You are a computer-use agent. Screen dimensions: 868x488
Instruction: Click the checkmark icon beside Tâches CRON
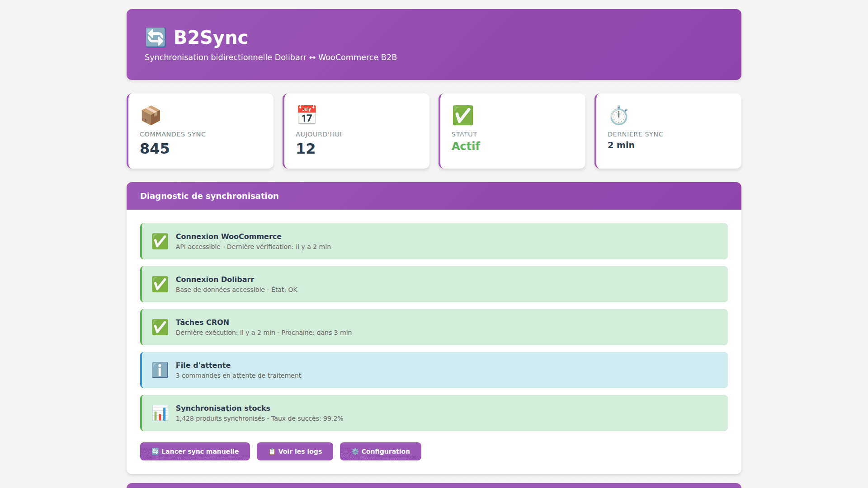(160, 327)
